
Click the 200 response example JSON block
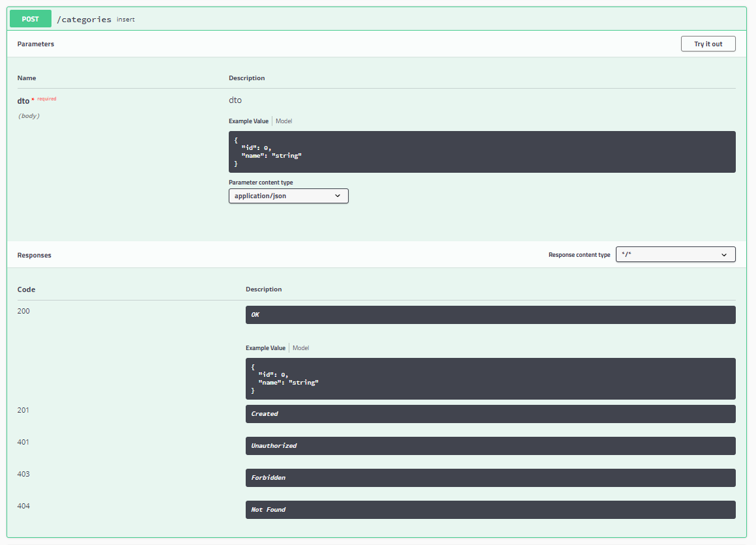pos(490,378)
